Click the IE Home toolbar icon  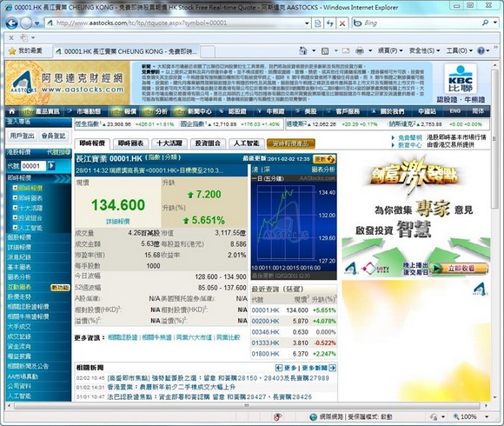303,50
